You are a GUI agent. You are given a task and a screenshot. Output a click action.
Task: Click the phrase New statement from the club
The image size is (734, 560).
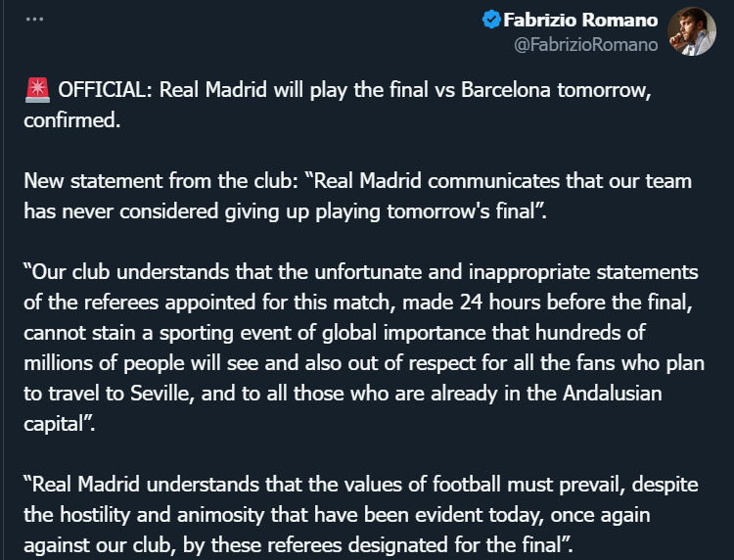[x=158, y=181]
